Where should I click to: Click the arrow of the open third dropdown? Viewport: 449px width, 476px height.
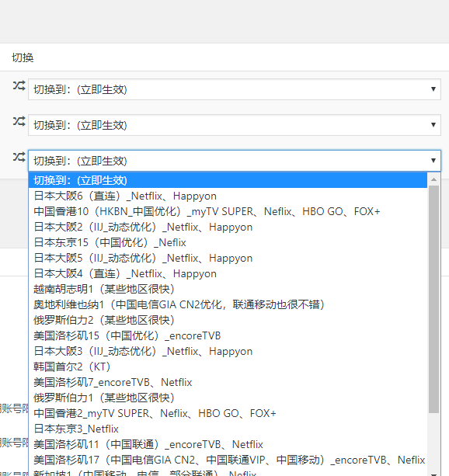pos(433,161)
